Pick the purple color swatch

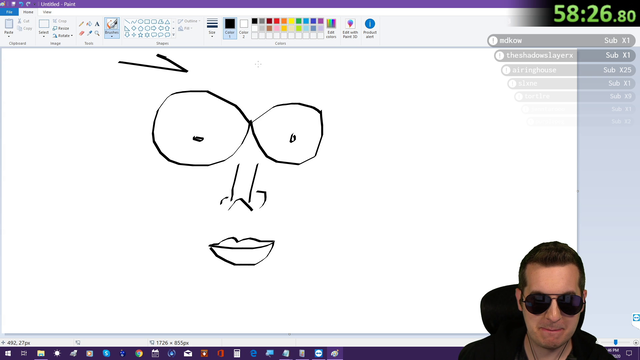point(320,21)
